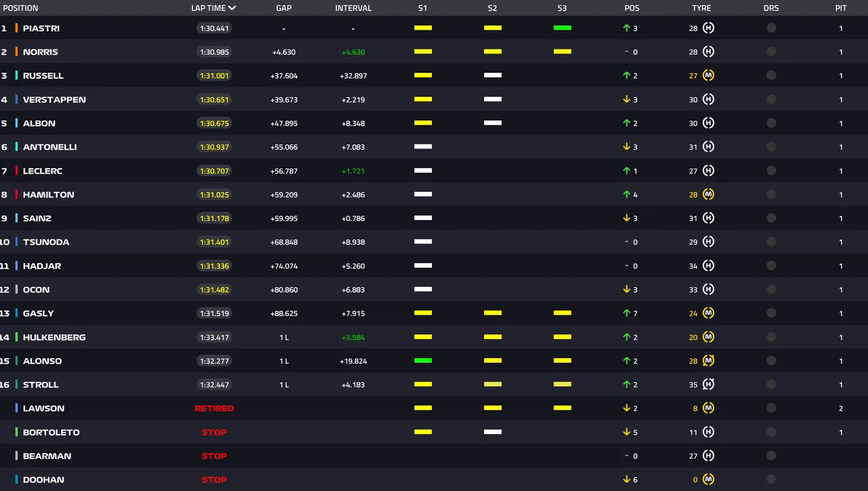Click Sainz's hard tyre icon
Screen dimensions: 868x491
709,218
